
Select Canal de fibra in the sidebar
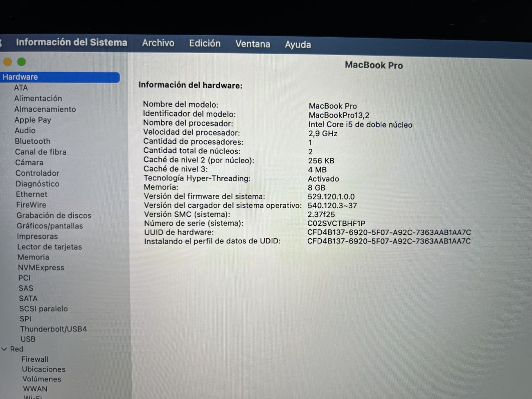coord(41,152)
